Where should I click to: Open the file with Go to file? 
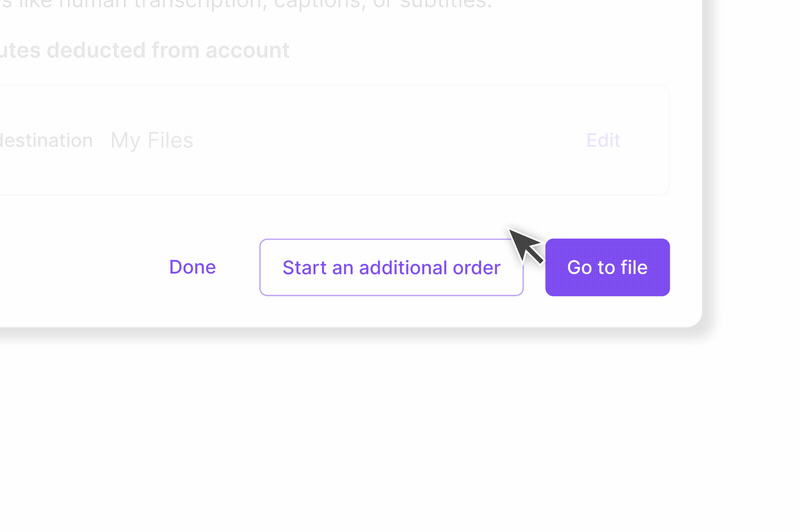607,267
